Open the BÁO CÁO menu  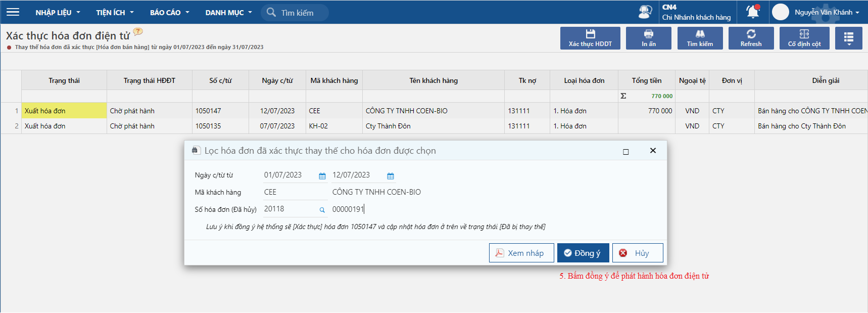click(169, 13)
